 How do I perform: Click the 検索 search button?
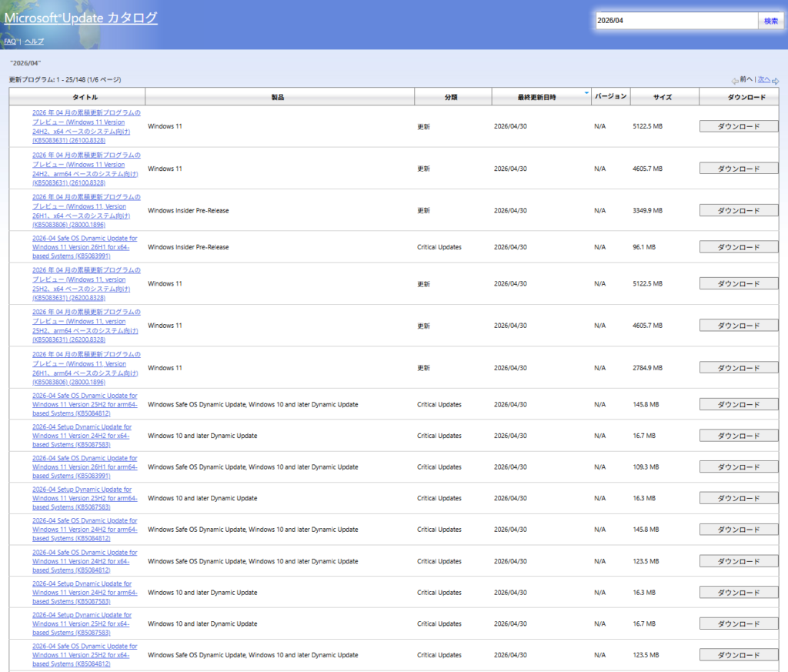point(770,21)
